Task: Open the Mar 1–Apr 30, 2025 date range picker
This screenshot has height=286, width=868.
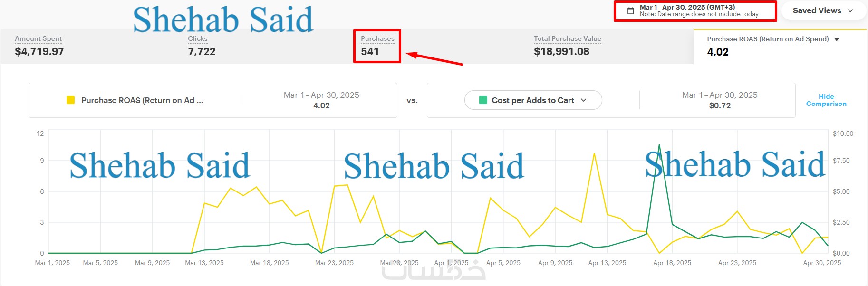Action: (x=699, y=10)
